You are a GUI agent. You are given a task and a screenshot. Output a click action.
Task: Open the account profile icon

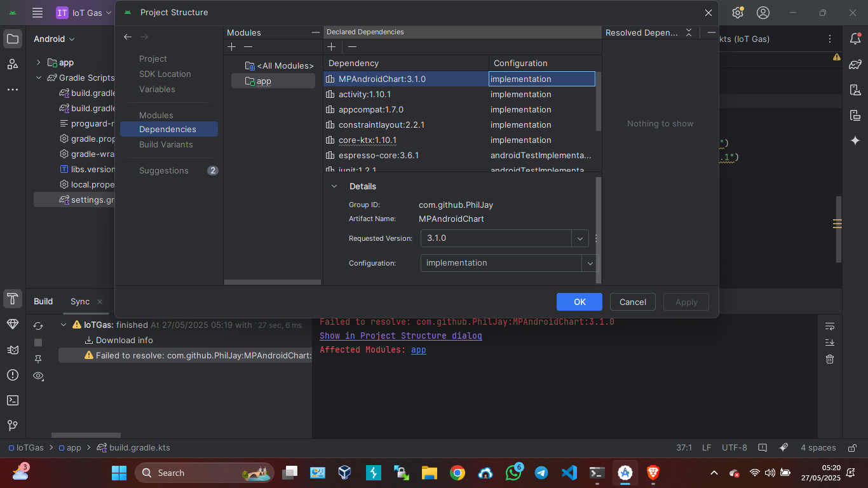[763, 13]
